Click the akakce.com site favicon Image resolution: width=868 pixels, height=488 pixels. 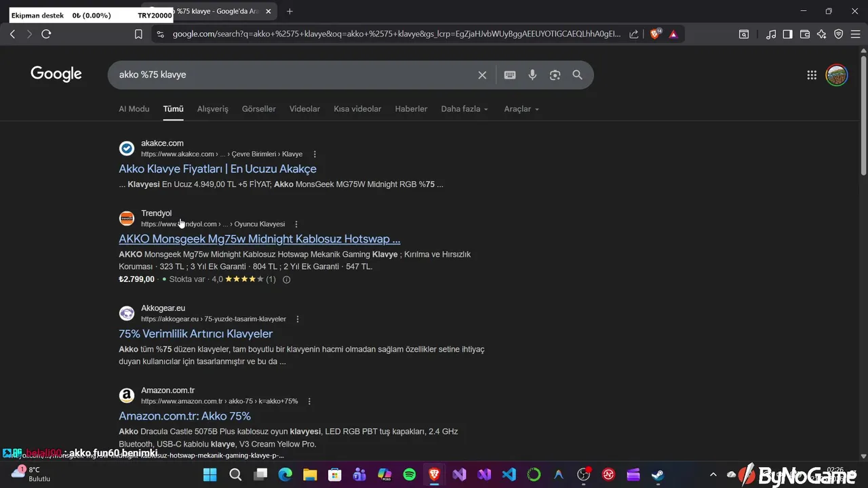click(x=127, y=148)
